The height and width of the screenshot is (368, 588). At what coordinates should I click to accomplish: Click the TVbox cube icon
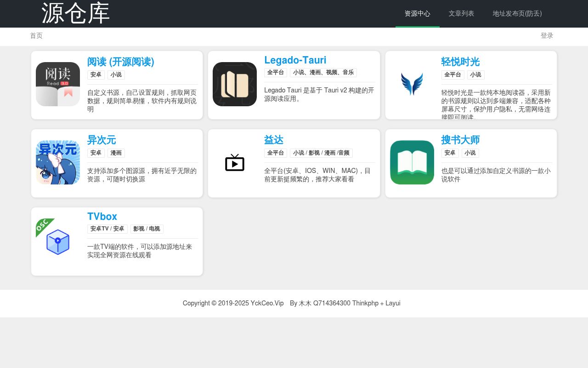pyautogui.click(x=58, y=241)
